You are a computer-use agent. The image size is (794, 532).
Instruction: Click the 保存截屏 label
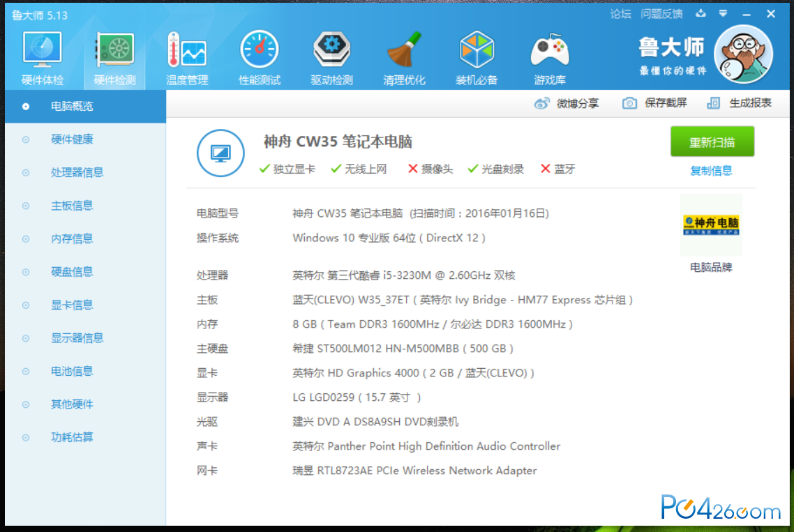(x=666, y=103)
